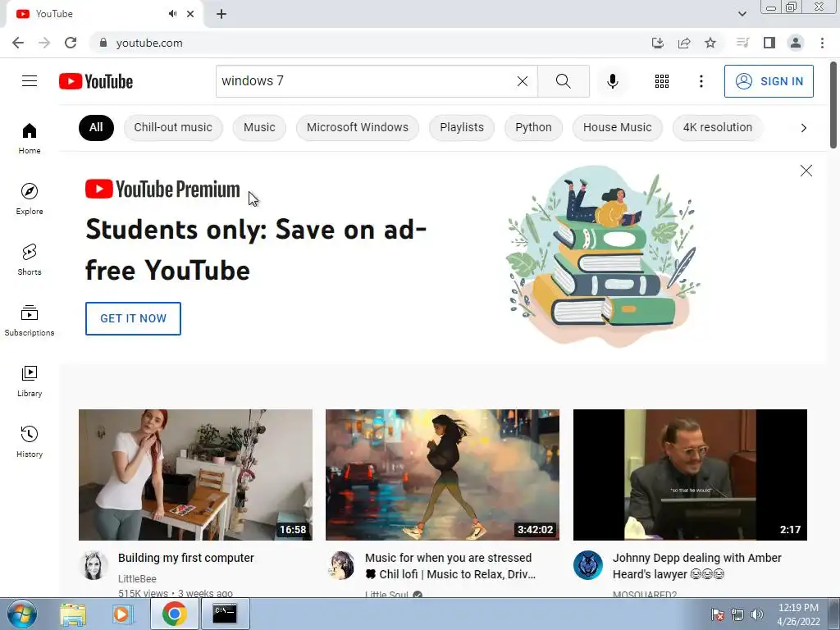Select the 4K resolution chip
Image resolution: width=840 pixels, height=630 pixels.
pos(717,127)
